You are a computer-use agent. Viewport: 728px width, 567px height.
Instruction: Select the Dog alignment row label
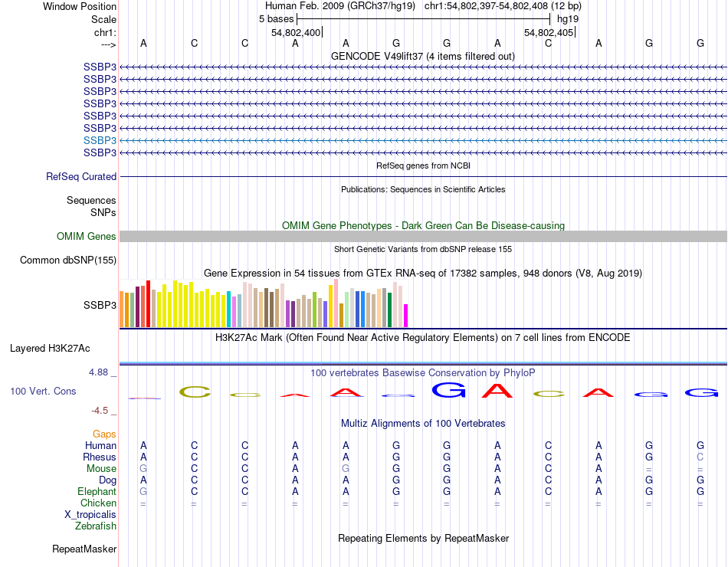pyautogui.click(x=107, y=480)
